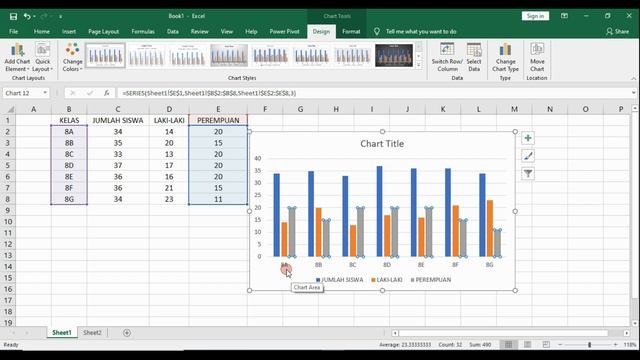
Task: Click cell with PEREMPUAN header
Action: click(x=218, y=120)
